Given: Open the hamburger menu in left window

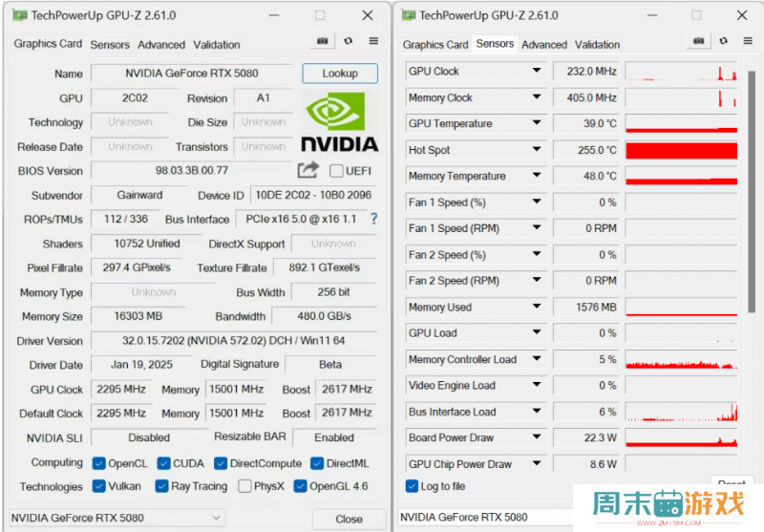Looking at the screenshot, I should coord(373,41).
